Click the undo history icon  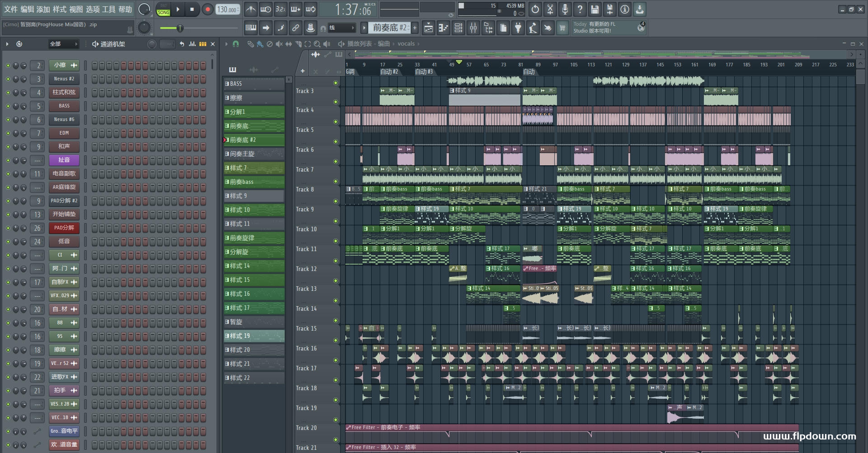pyautogui.click(x=535, y=9)
